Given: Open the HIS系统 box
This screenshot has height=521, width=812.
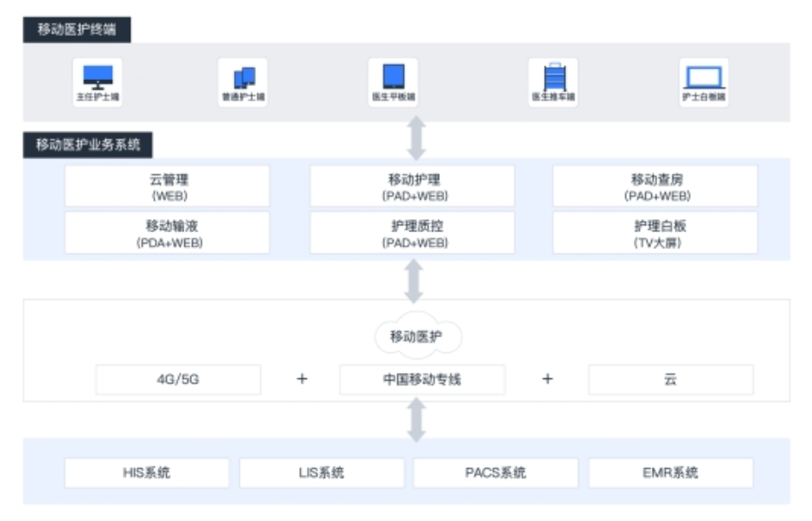Looking at the screenshot, I should click(147, 472).
